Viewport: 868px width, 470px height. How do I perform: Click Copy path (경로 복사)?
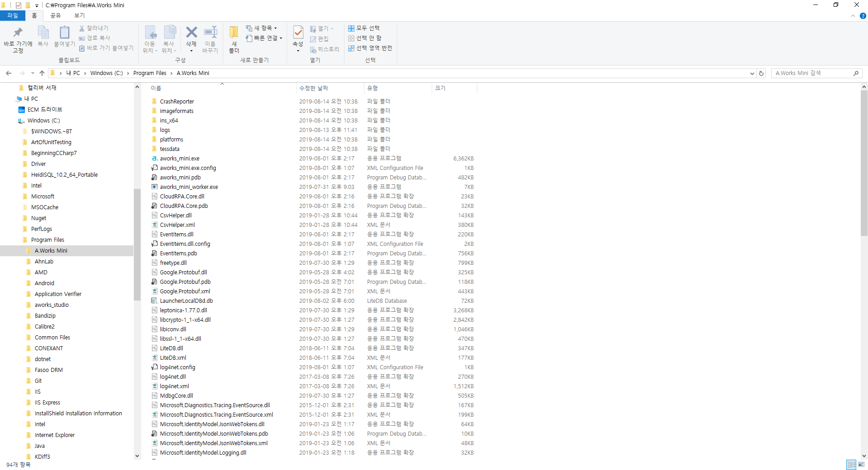tap(95, 38)
